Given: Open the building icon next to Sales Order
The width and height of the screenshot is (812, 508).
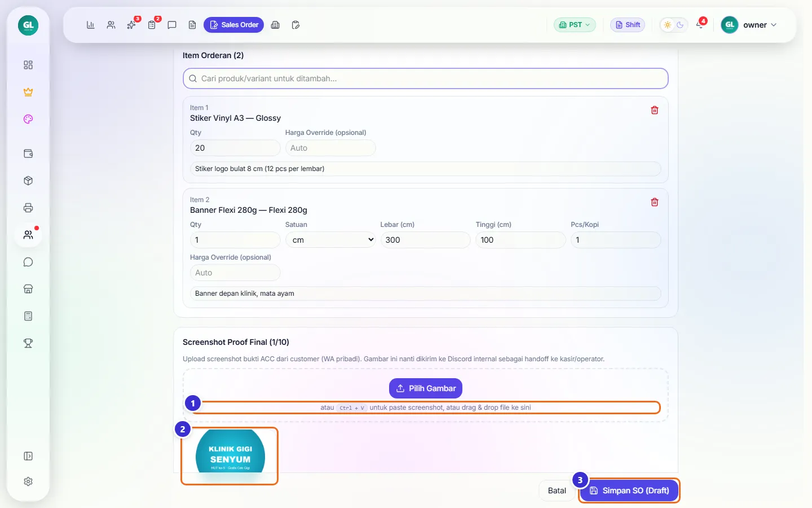Looking at the screenshot, I should 275,25.
